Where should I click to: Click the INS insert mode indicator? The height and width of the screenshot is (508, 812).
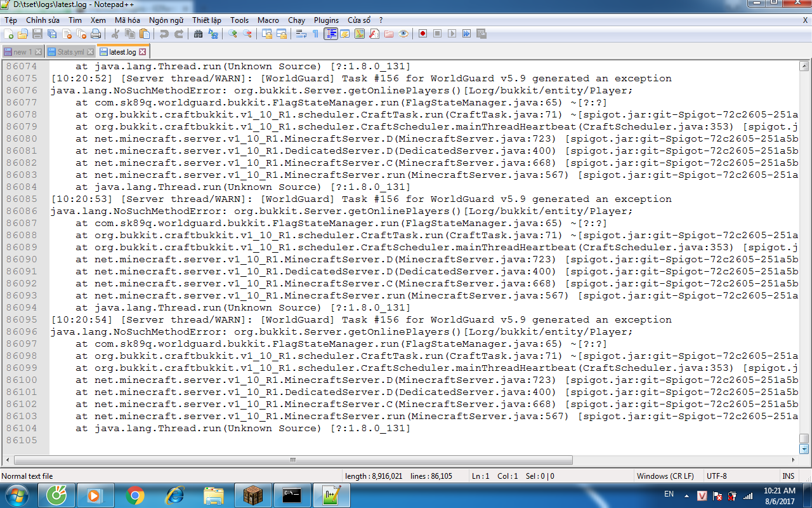[x=789, y=476]
